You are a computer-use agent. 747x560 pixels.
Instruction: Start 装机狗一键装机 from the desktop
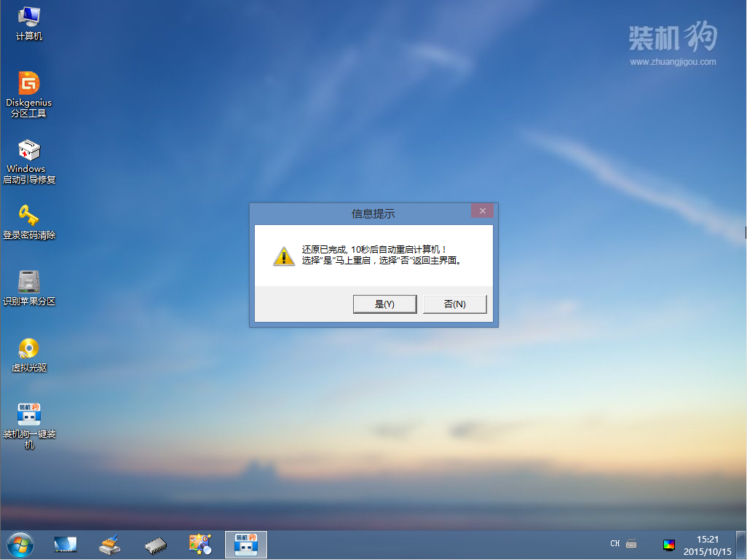pyautogui.click(x=28, y=414)
